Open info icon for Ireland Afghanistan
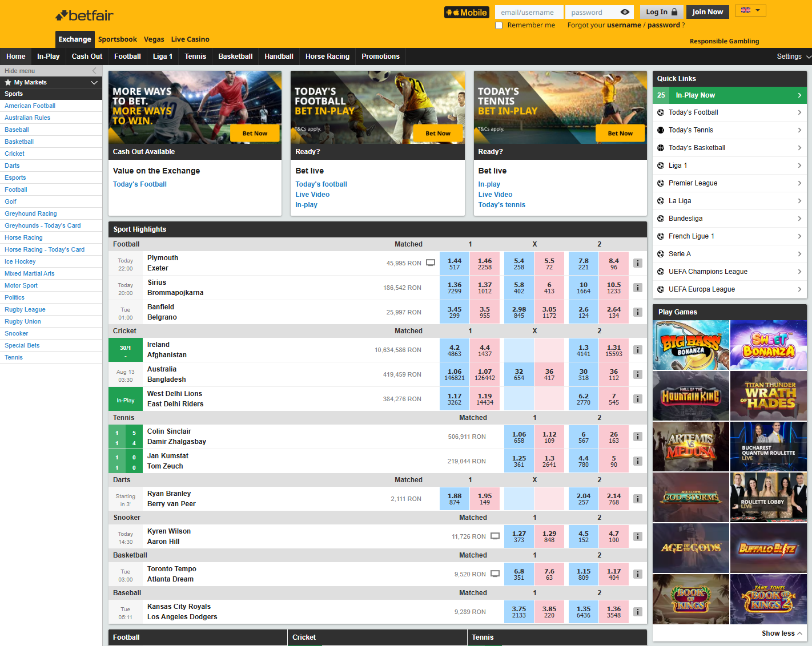 (638, 350)
